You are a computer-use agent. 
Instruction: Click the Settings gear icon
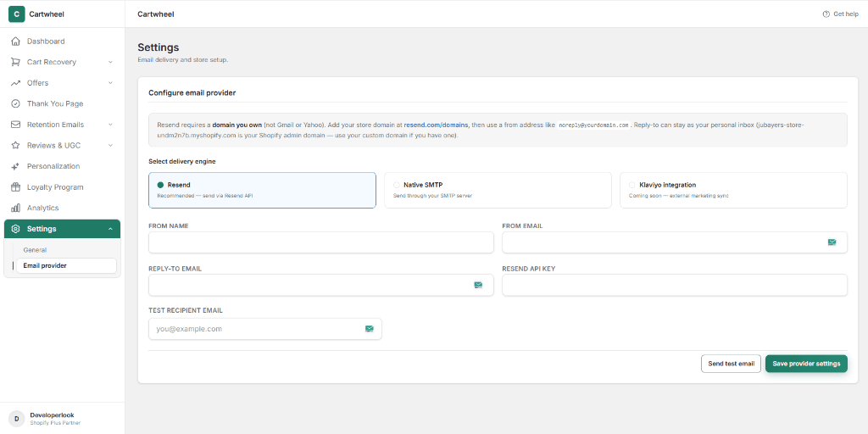click(15, 229)
